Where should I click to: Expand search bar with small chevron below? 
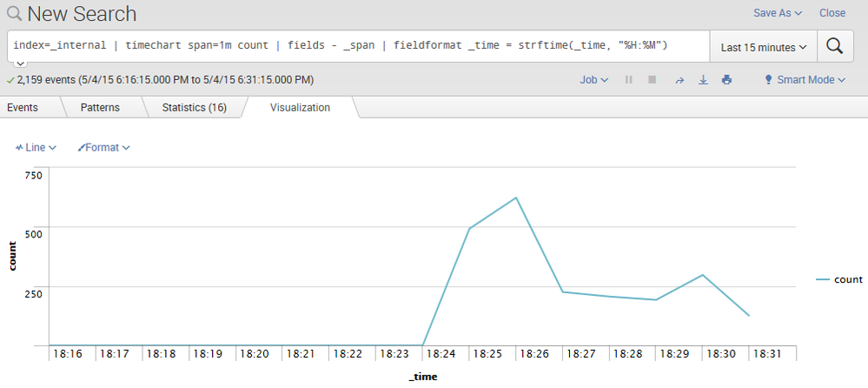pos(20,64)
